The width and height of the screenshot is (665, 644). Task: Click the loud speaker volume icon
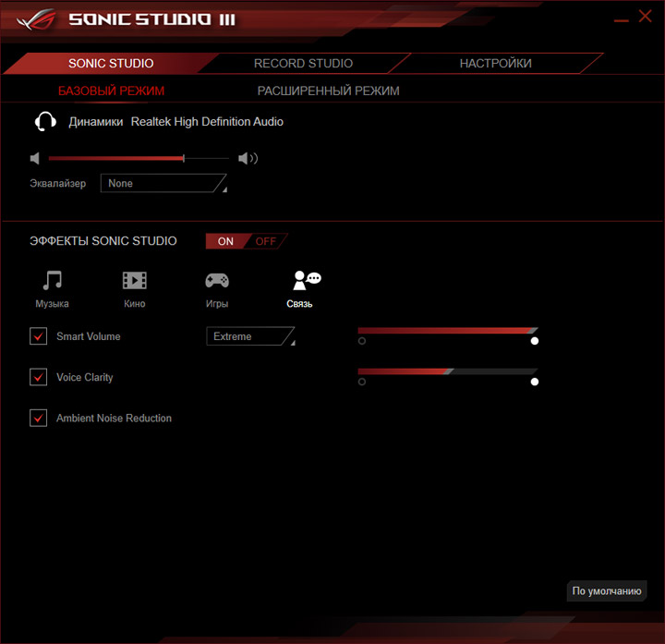coord(248,158)
